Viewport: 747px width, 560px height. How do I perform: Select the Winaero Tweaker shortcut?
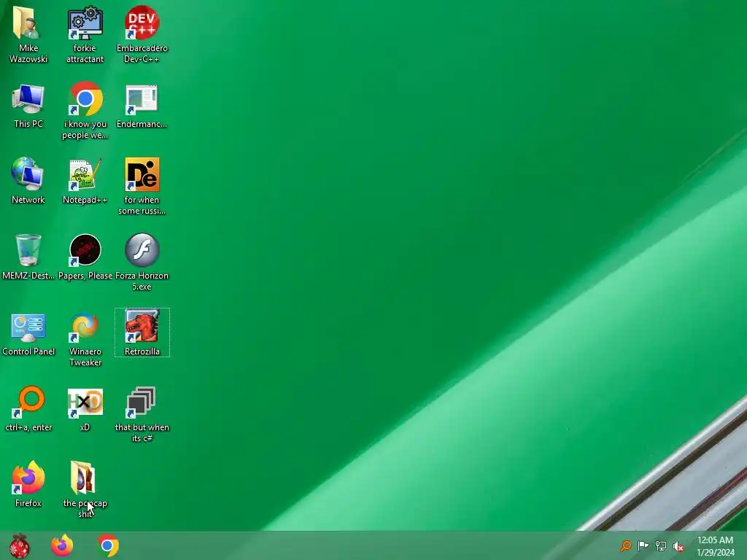(85, 338)
